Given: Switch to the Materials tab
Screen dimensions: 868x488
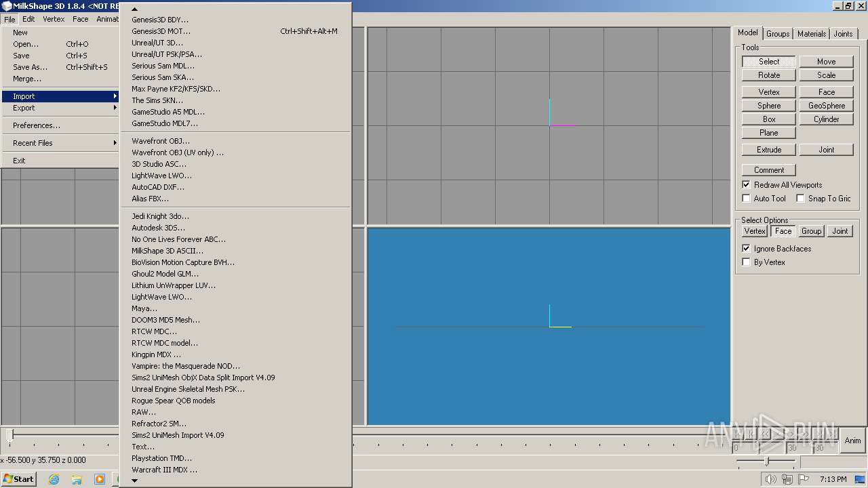Looking at the screenshot, I should point(812,34).
